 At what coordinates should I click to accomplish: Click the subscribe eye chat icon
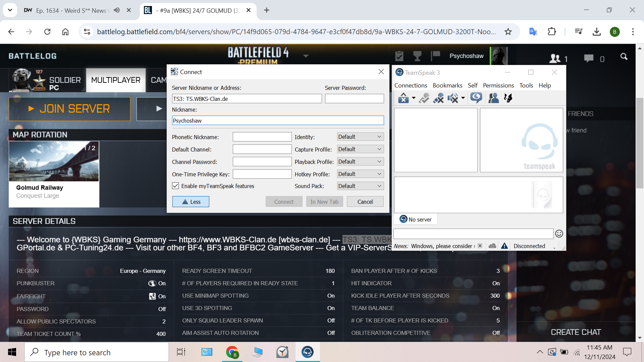point(476,98)
